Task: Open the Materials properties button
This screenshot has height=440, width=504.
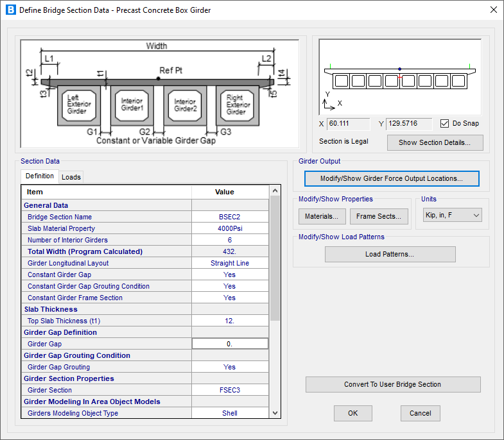Action: pos(322,216)
